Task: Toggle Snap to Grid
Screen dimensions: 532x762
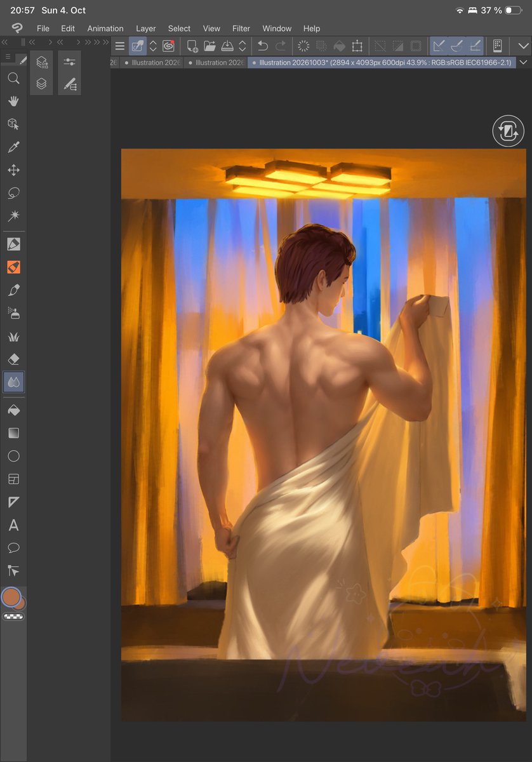Action: [x=474, y=46]
